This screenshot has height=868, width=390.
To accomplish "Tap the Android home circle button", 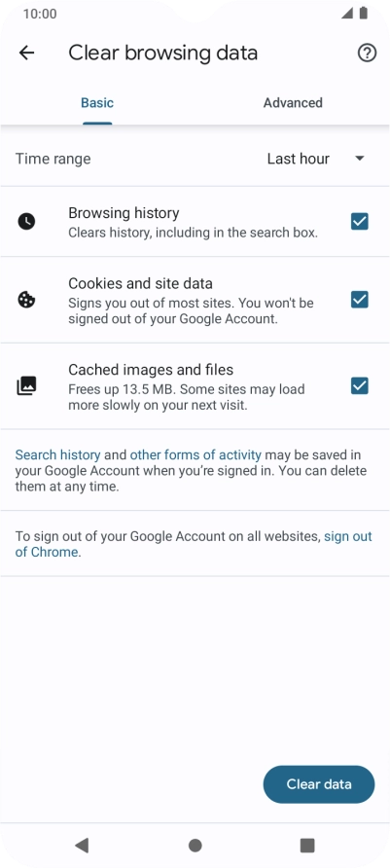I will 195,846.
